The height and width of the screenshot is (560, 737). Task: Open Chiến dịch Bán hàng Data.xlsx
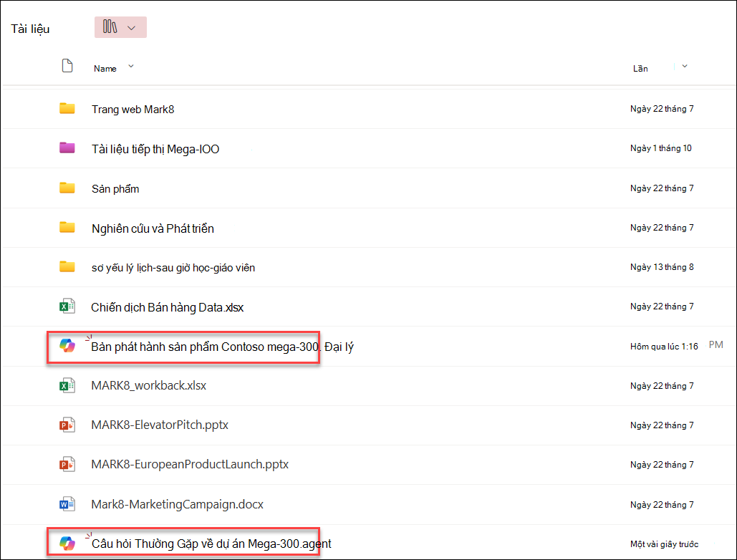[168, 308]
